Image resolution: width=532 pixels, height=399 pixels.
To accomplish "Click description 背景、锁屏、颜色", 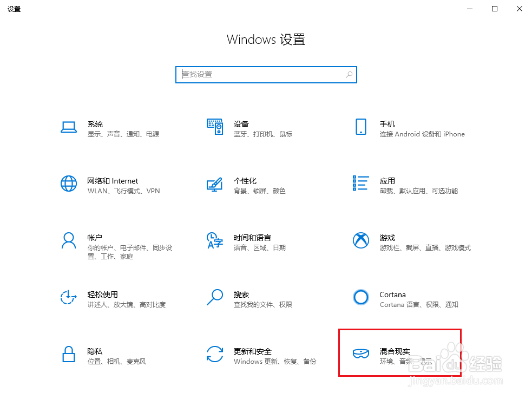I will click(259, 191).
